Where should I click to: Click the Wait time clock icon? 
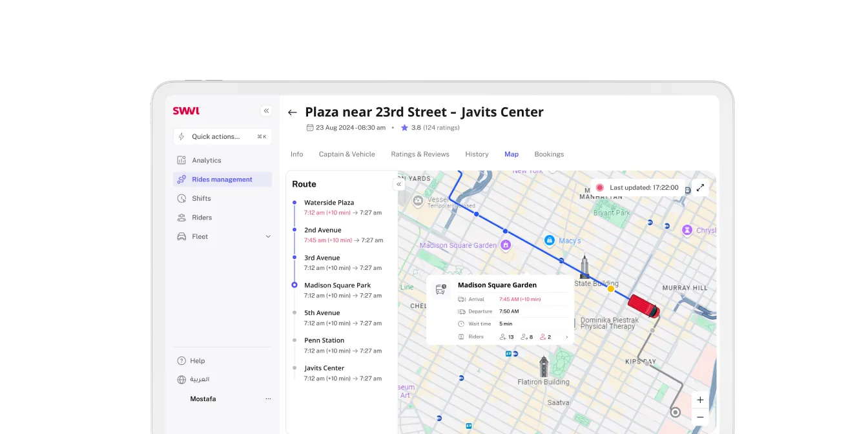[x=461, y=324]
